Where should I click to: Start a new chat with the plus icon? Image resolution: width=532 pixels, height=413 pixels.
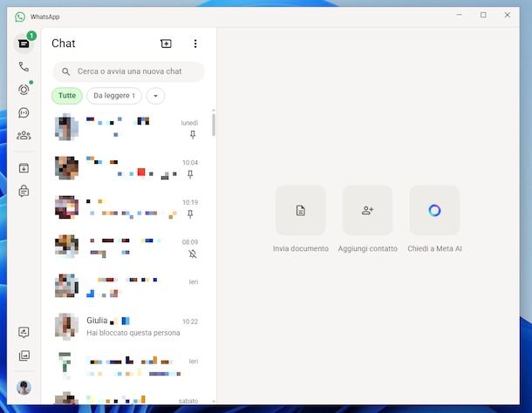coord(166,44)
